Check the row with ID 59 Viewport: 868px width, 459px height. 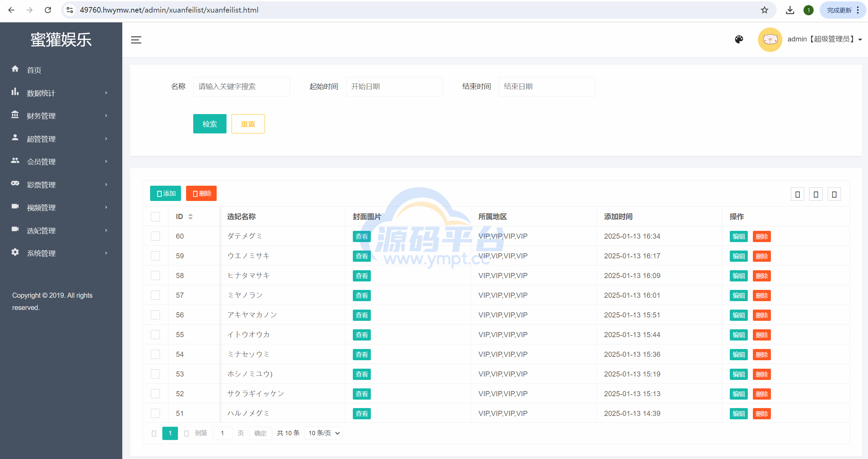tap(155, 256)
